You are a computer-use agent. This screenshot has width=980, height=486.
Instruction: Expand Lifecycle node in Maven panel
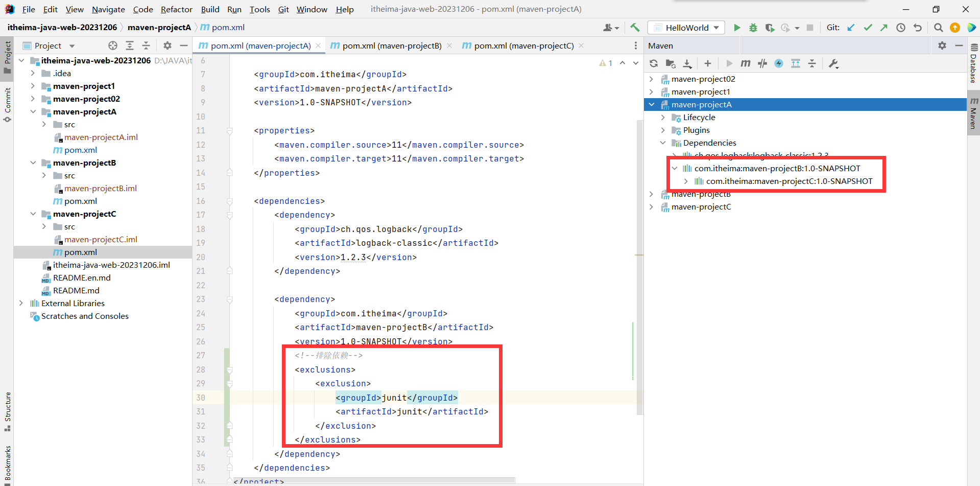pyautogui.click(x=663, y=117)
